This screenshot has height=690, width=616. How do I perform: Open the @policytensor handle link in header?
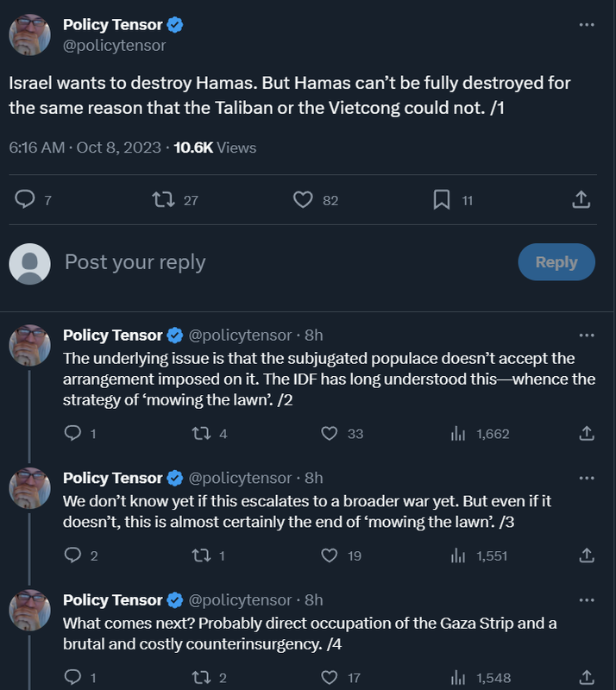tap(114, 46)
